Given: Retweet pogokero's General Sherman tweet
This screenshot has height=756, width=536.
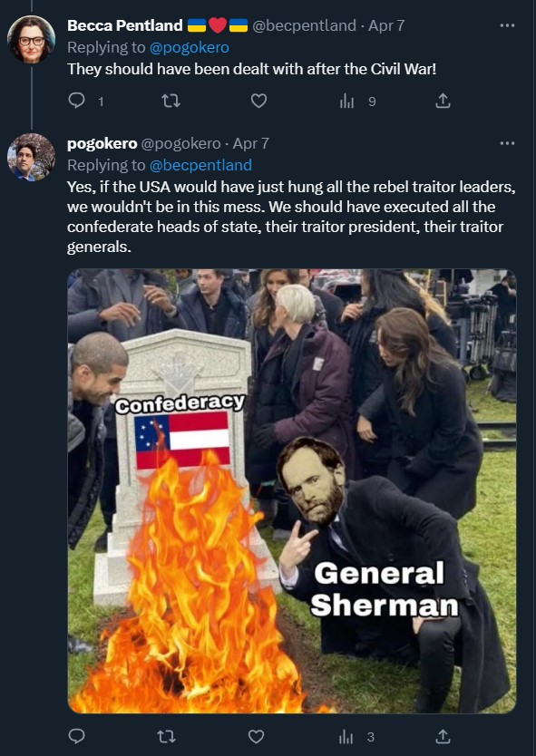Looking at the screenshot, I should tap(167, 736).
